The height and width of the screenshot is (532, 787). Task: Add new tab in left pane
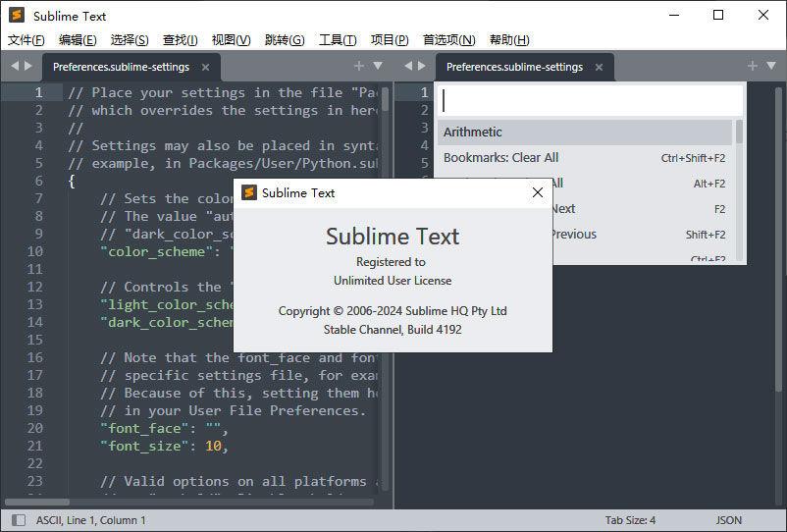pos(358,66)
